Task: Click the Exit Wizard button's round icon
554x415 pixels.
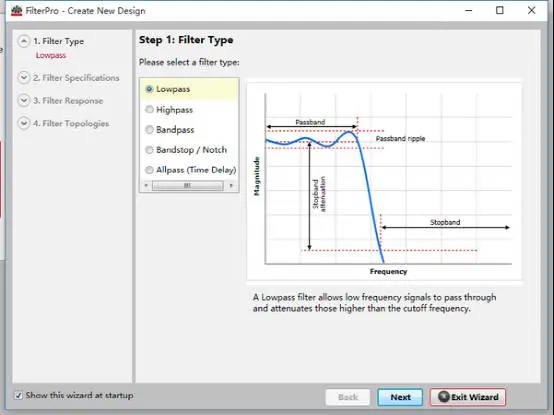Action: tap(444, 396)
